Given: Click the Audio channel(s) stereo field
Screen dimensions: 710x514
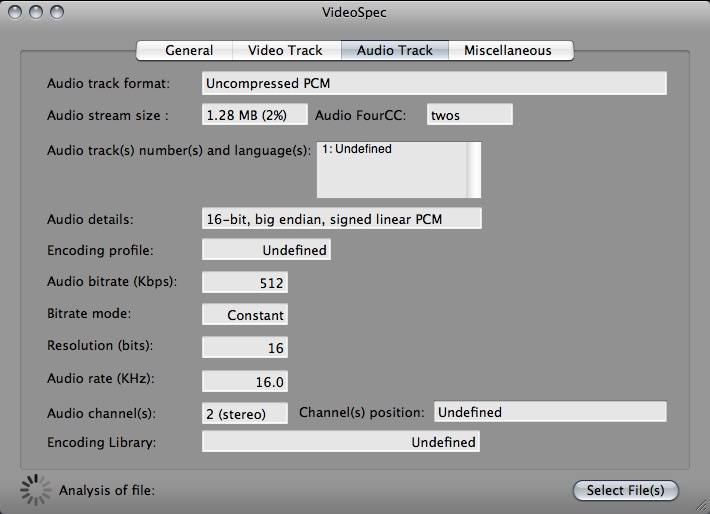Looking at the screenshot, I should tap(246, 413).
